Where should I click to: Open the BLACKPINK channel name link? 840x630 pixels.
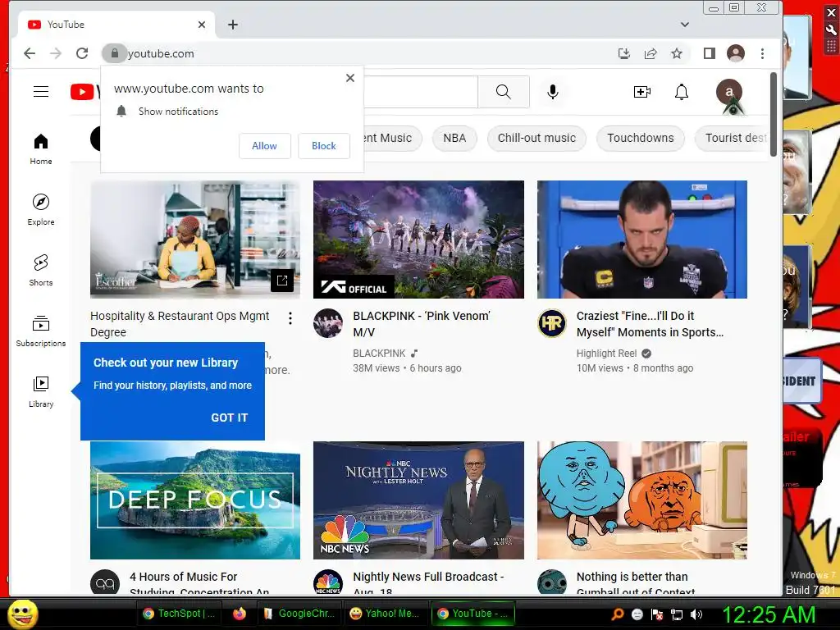(x=379, y=354)
